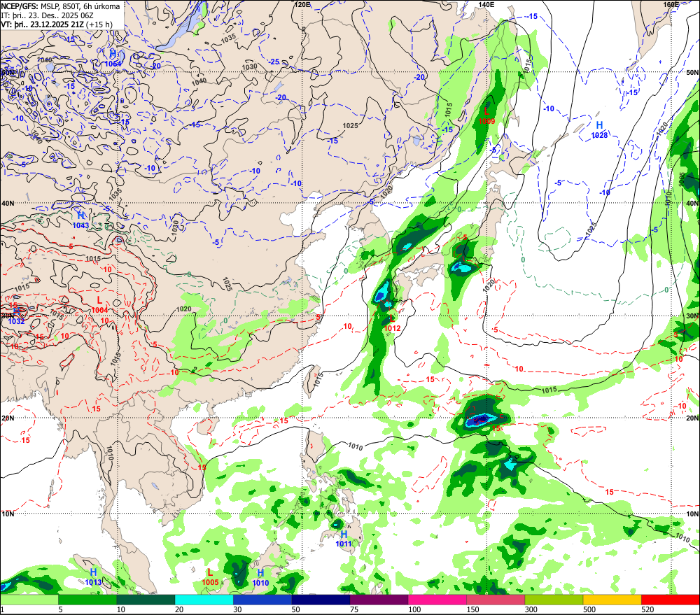Pick the cyan 20–30 mm legend swatch
Image resolution: width=700 pixels, height=615 pixels.
click(x=204, y=600)
